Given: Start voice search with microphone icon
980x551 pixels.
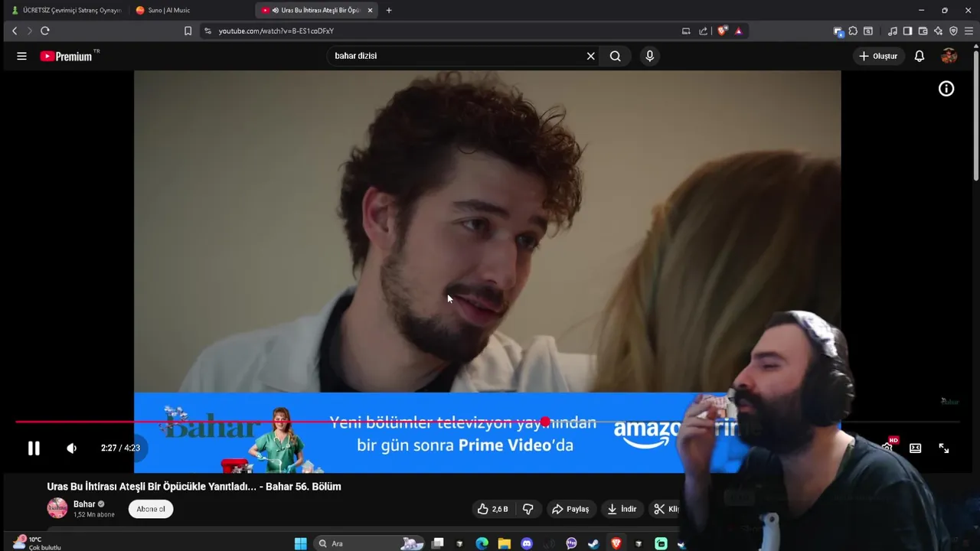Looking at the screenshot, I should pos(649,56).
